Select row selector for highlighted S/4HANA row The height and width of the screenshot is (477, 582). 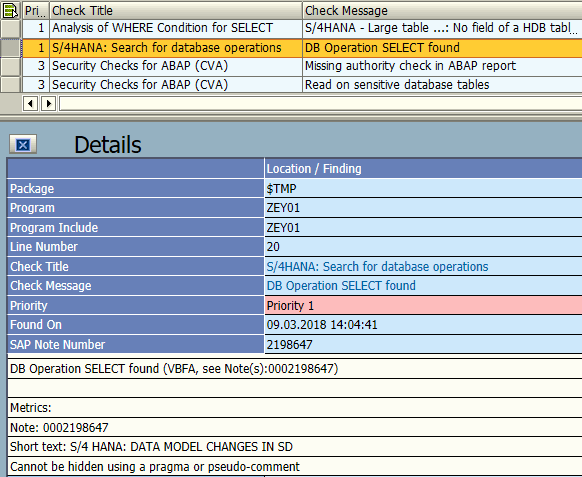coord(10,48)
